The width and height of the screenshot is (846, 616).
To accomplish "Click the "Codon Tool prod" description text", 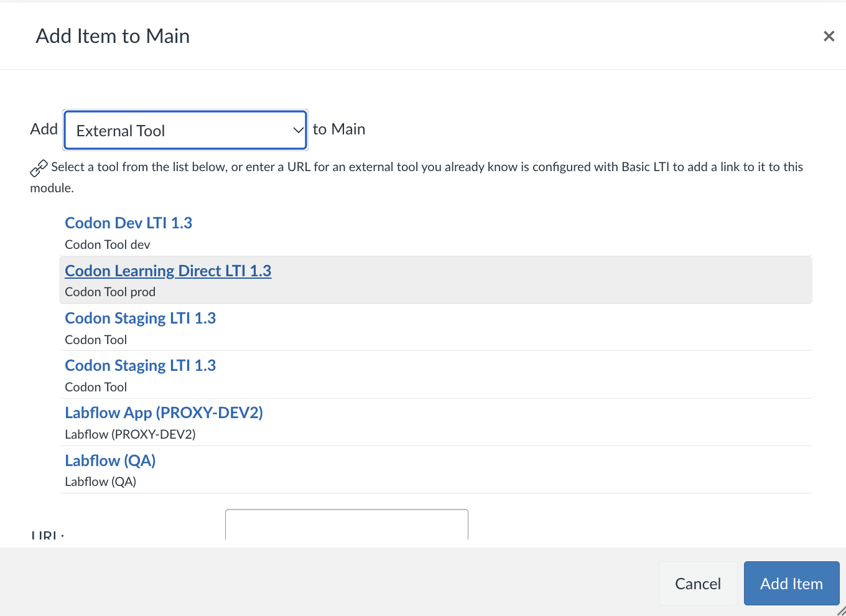I will 110,292.
